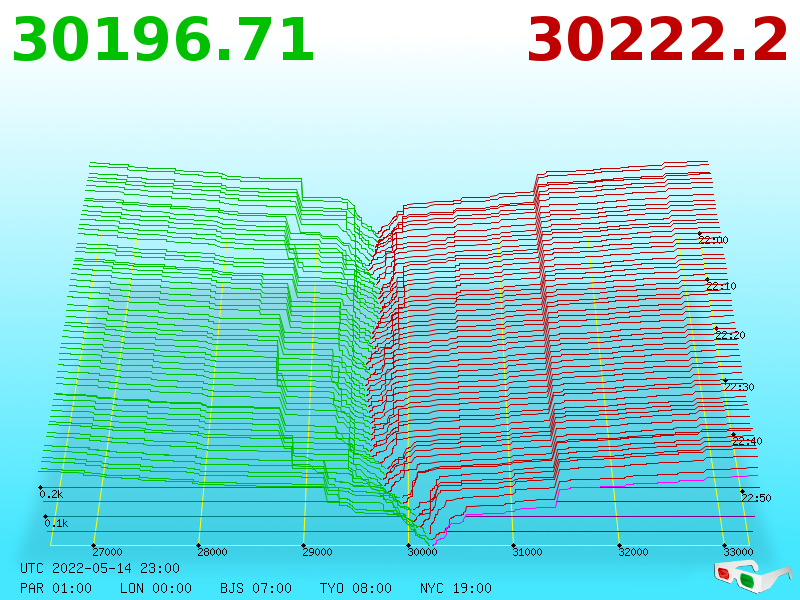
Task: Click the TYO 08:00 time label
Action: tap(356, 588)
